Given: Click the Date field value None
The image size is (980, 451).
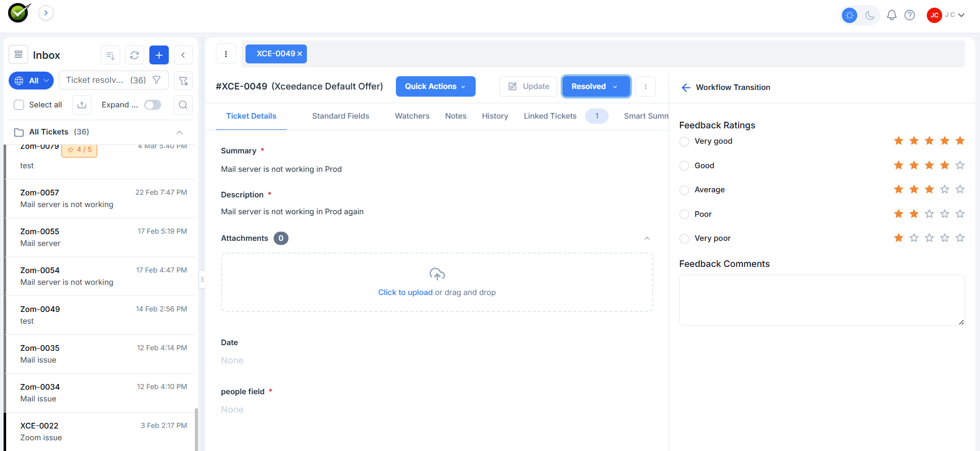Looking at the screenshot, I should coord(232,360).
